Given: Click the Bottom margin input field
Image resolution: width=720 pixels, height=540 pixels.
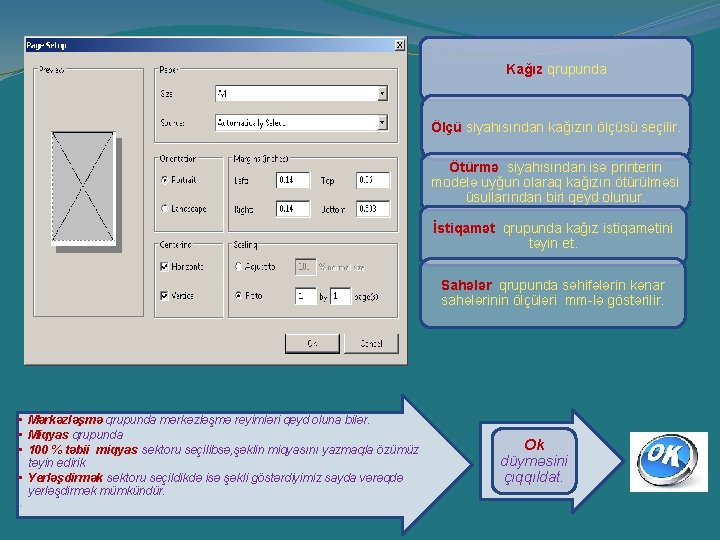Looking at the screenshot, I should pos(373,208).
